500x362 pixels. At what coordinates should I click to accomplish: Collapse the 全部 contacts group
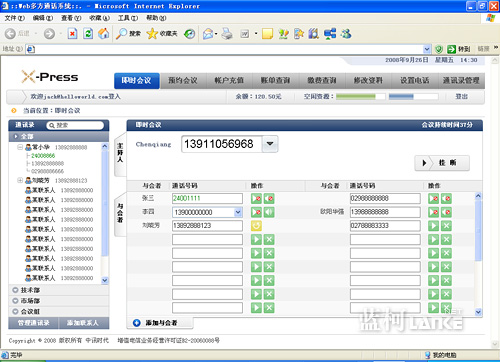[16, 136]
